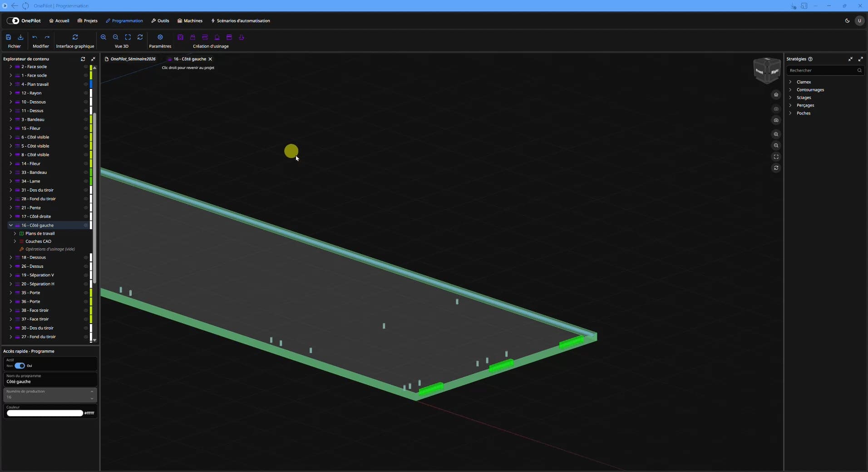Expand Couches CAO node
The width and height of the screenshot is (868, 472).
15,241
